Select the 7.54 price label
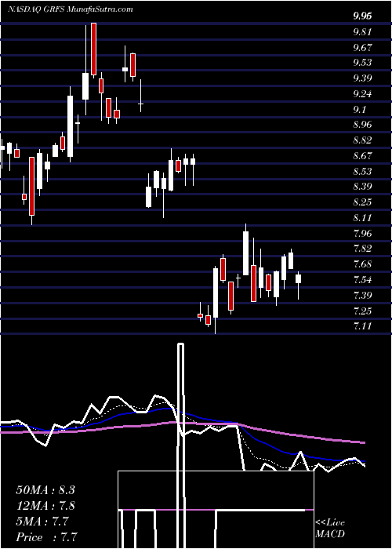The height and width of the screenshot is (549, 392). pyautogui.click(x=362, y=280)
